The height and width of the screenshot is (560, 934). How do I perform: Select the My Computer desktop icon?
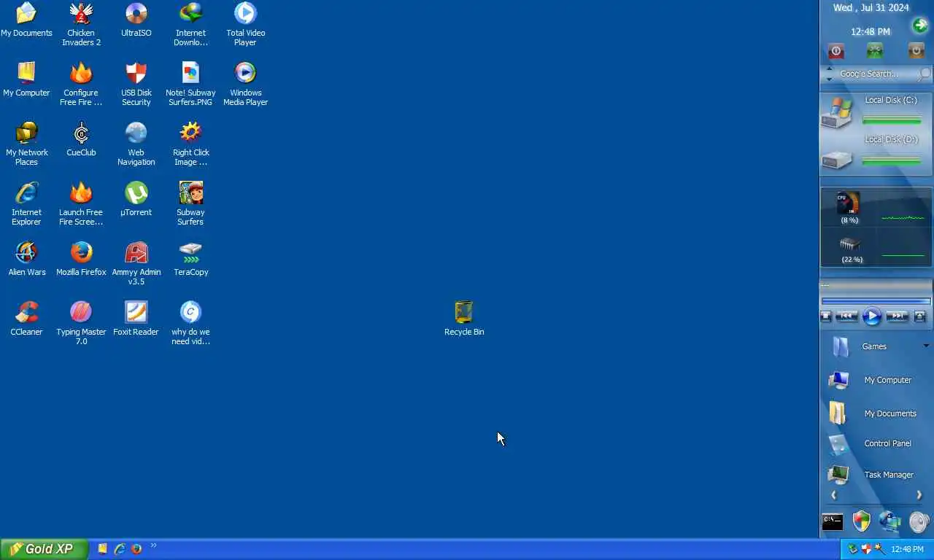pyautogui.click(x=26, y=80)
